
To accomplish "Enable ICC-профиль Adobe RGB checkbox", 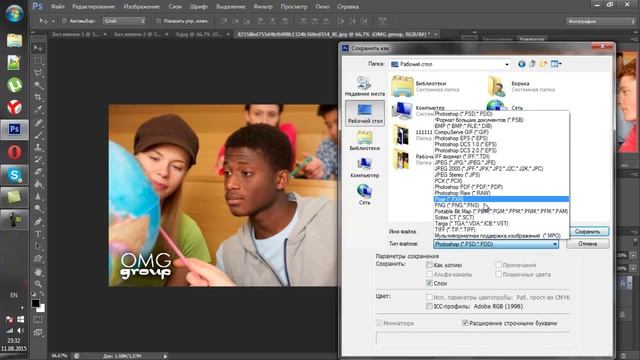I will (x=429, y=306).
